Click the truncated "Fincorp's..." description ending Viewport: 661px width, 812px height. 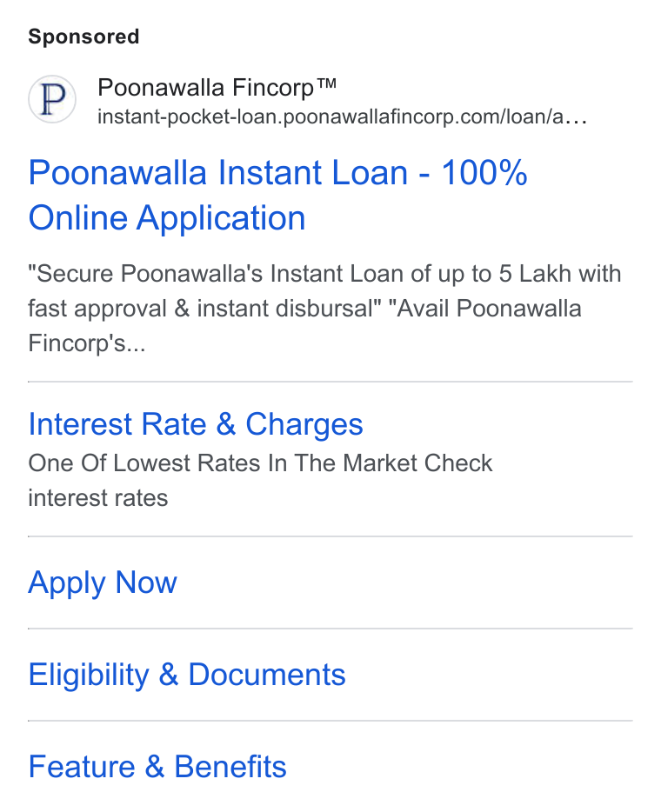(x=86, y=343)
